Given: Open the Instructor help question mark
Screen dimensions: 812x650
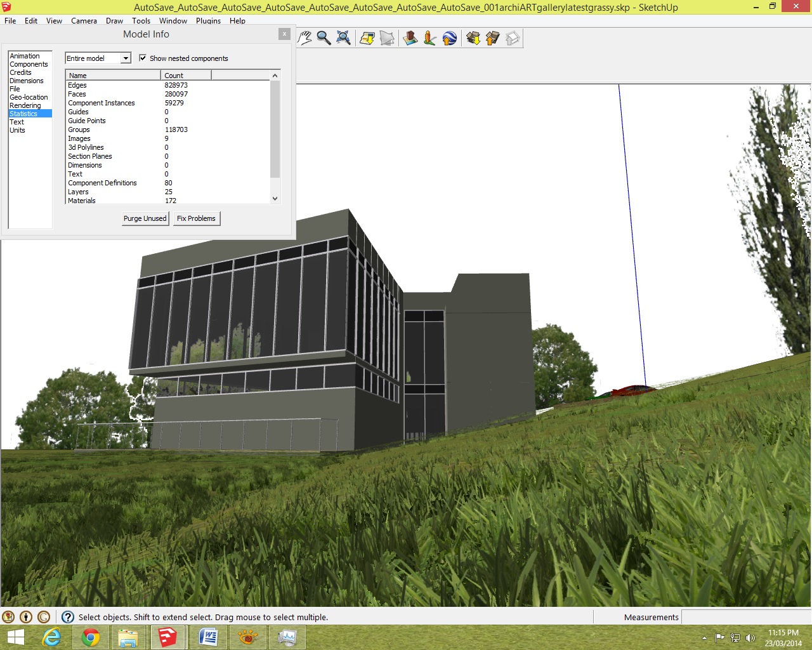Looking at the screenshot, I should (68, 616).
